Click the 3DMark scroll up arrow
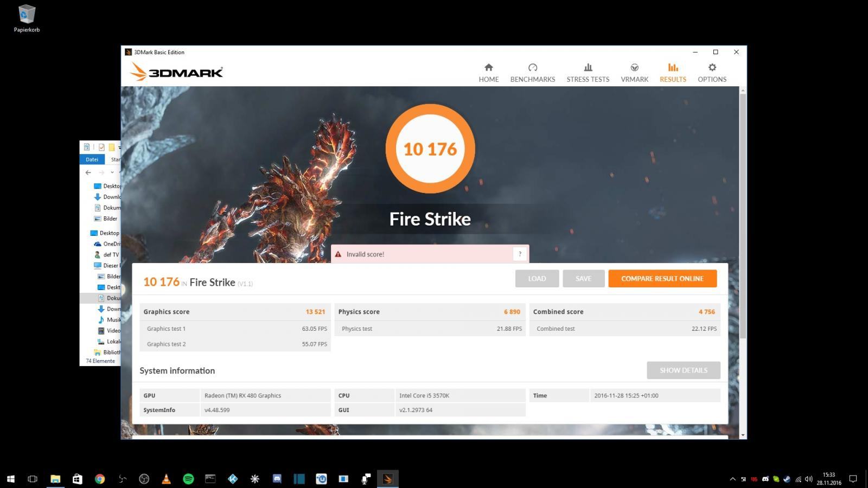 pyautogui.click(x=743, y=90)
